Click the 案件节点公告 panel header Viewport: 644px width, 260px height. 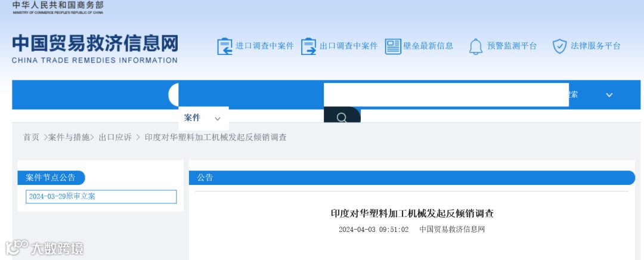pos(51,178)
